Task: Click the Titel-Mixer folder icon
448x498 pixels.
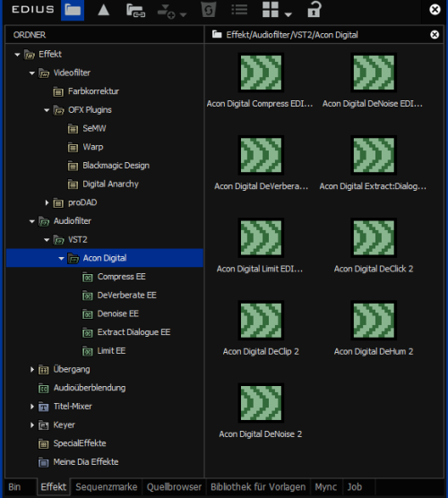Action: pyautogui.click(x=44, y=407)
